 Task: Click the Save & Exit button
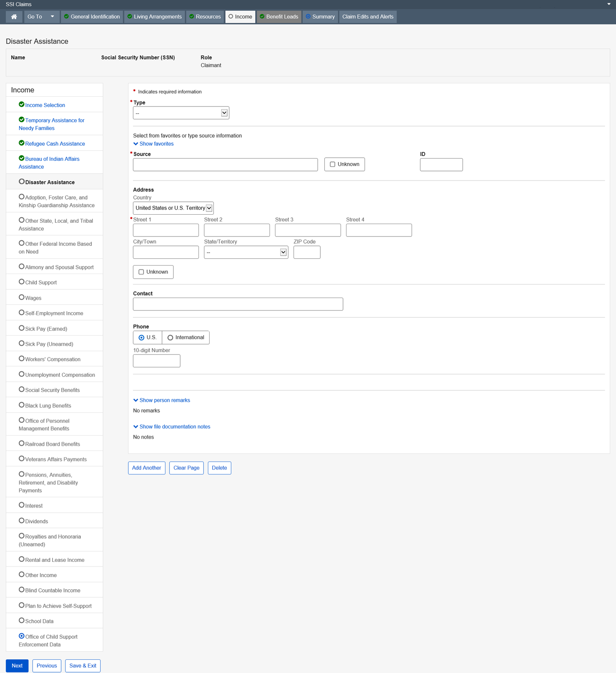83,666
